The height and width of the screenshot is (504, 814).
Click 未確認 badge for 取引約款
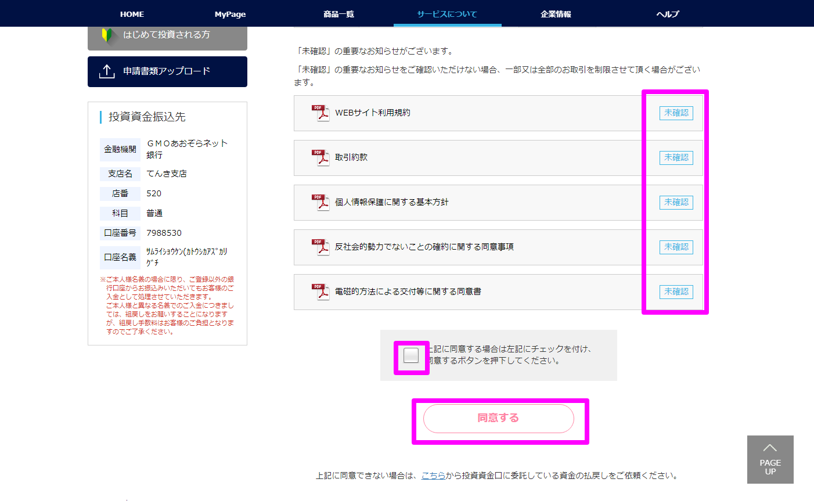[676, 158]
